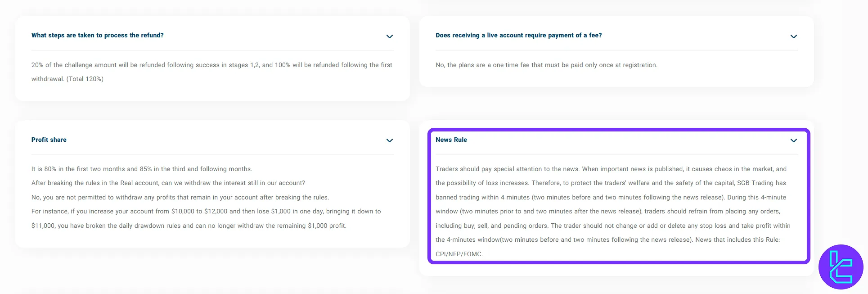This screenshot has width=868, height=294.
Task: Toggle the Profit share chevron arrow
Action: tap(390, 140)
